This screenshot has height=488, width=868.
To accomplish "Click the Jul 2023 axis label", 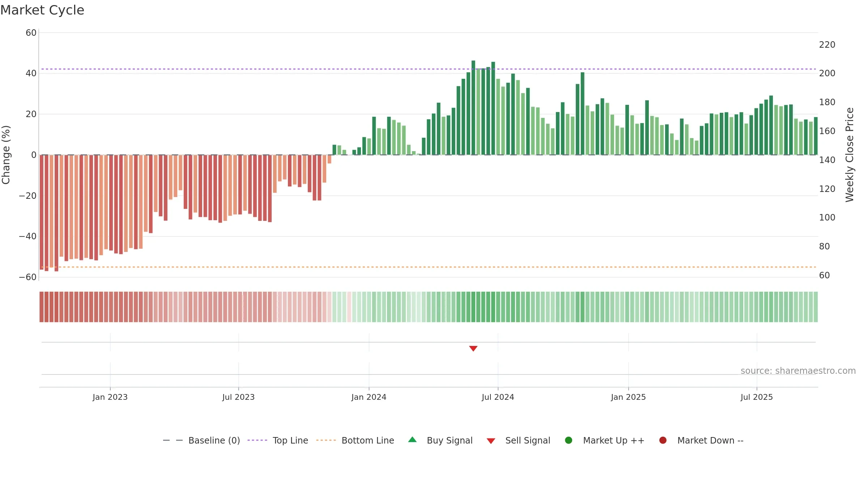I will (238, 397).
